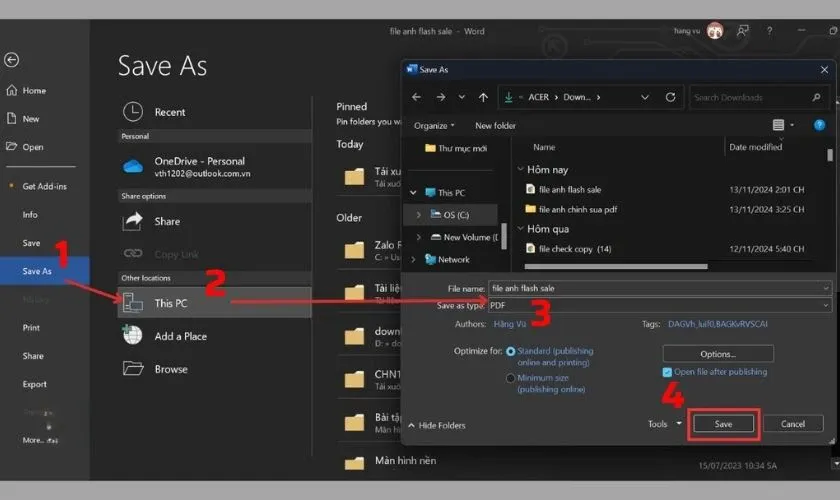Open the Tools dropdown
The image size is (840, 500).
pyautogui.click(x=665, y=424)
